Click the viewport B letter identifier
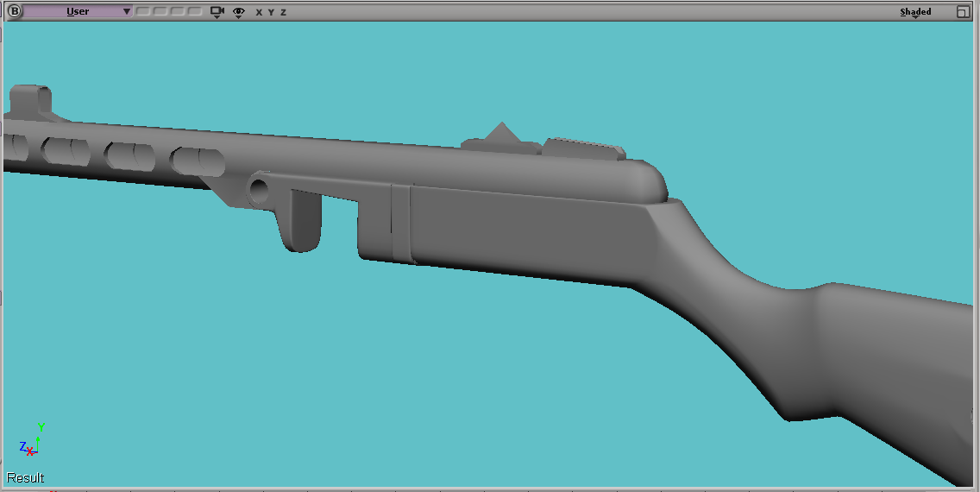The width and height of the screenshot is (980, 492). 15,11
